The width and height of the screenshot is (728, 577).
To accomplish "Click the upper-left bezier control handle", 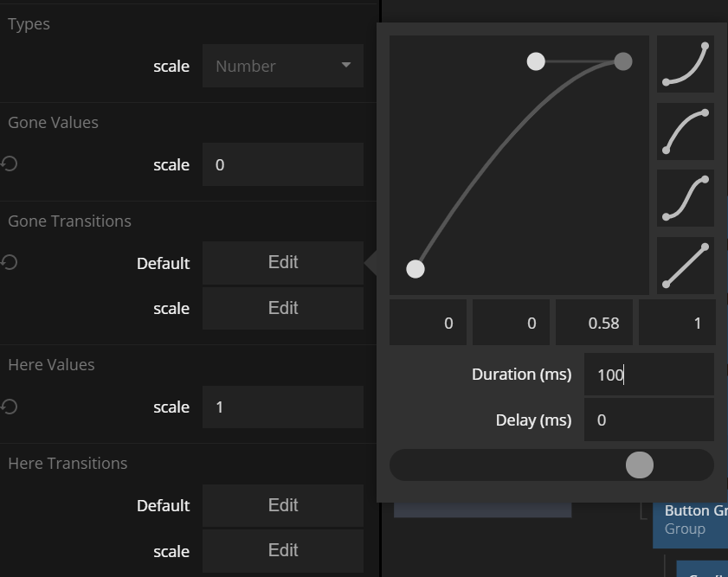I will click(x=536, y=61).
